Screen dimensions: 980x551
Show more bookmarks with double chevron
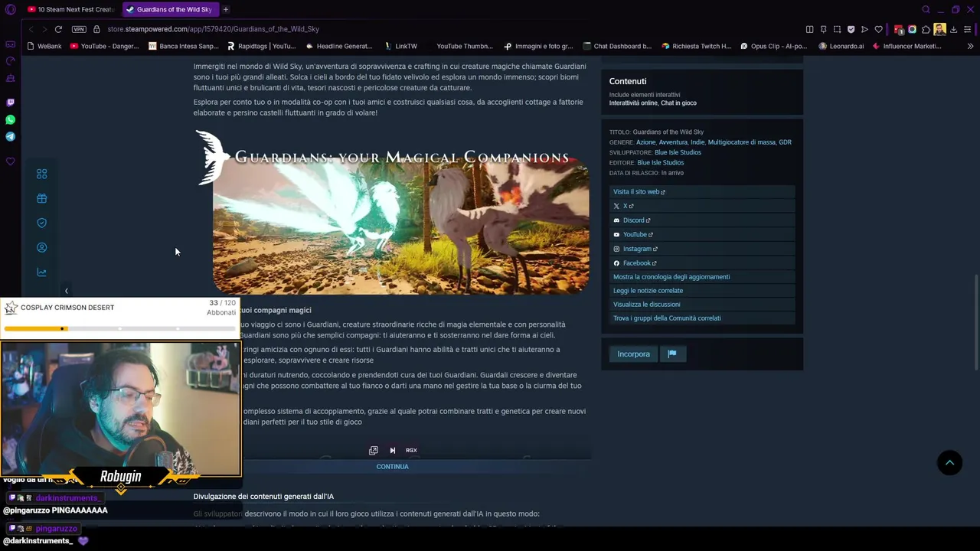[970, 46]
